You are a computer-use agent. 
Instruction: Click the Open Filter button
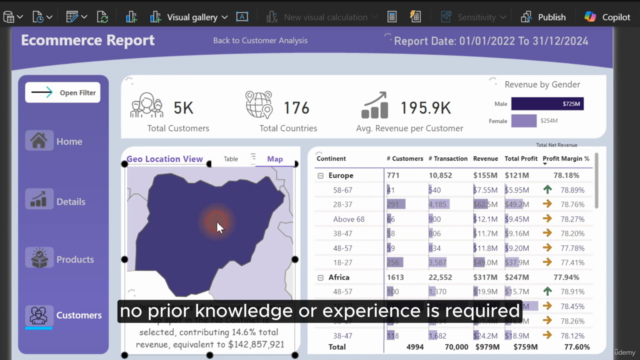pyautogui.click(x=63, y=93)
